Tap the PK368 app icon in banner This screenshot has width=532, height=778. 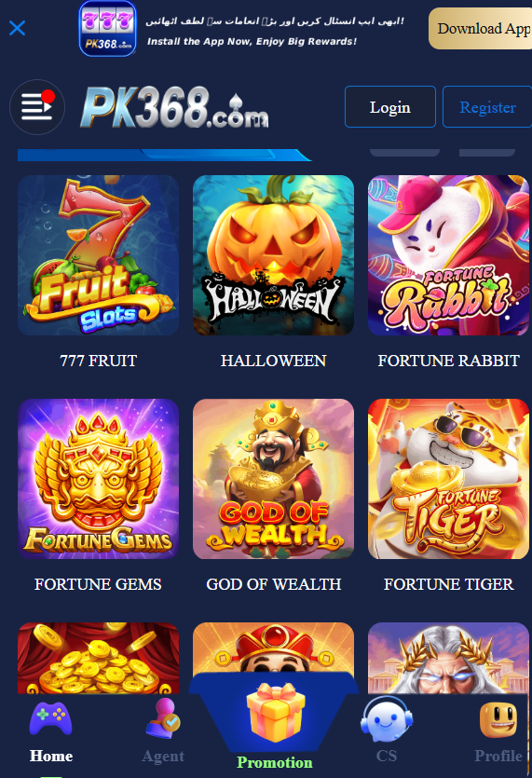[108, 28]
